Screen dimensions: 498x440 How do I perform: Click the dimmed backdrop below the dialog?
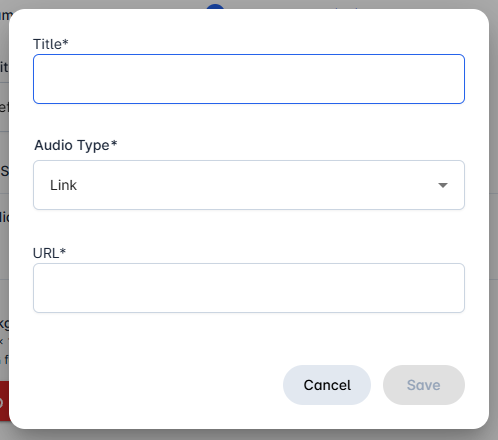point(249,435)
